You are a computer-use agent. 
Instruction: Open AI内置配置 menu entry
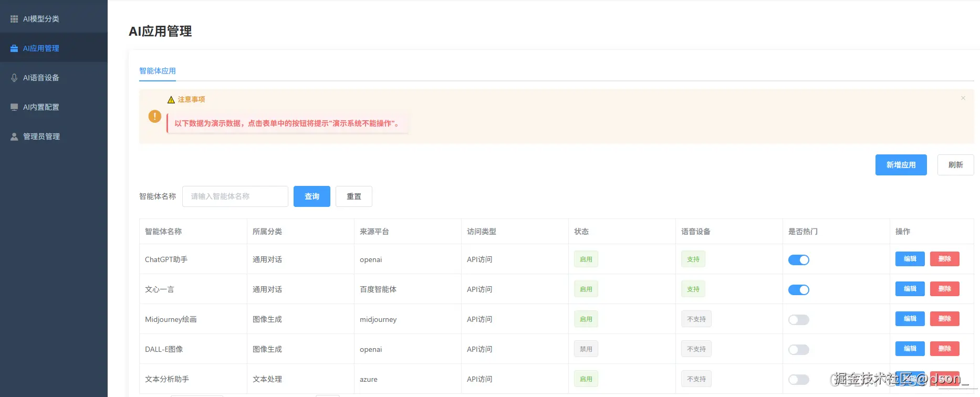tap(54, 107)
